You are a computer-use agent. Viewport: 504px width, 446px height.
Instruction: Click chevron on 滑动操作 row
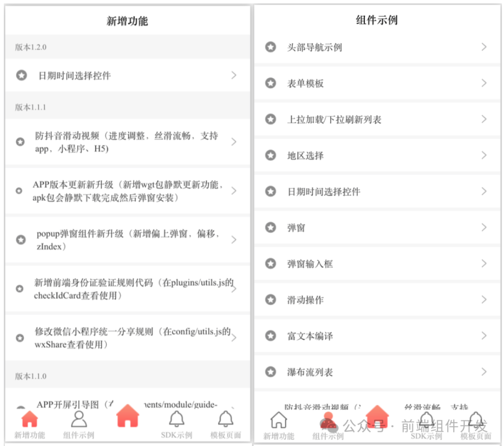pyautogui.click(x=484, y=300)
